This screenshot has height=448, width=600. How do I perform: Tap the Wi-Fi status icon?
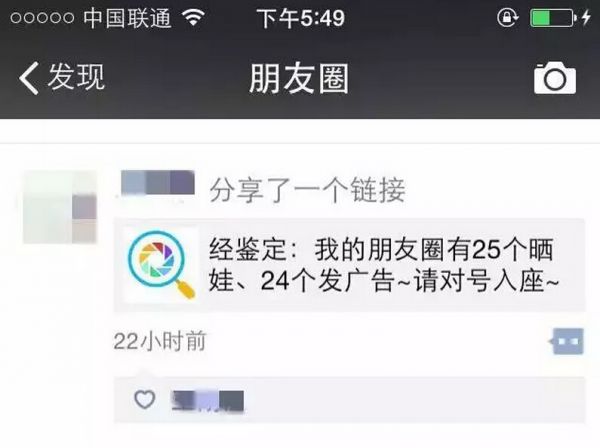coord(194,17)
